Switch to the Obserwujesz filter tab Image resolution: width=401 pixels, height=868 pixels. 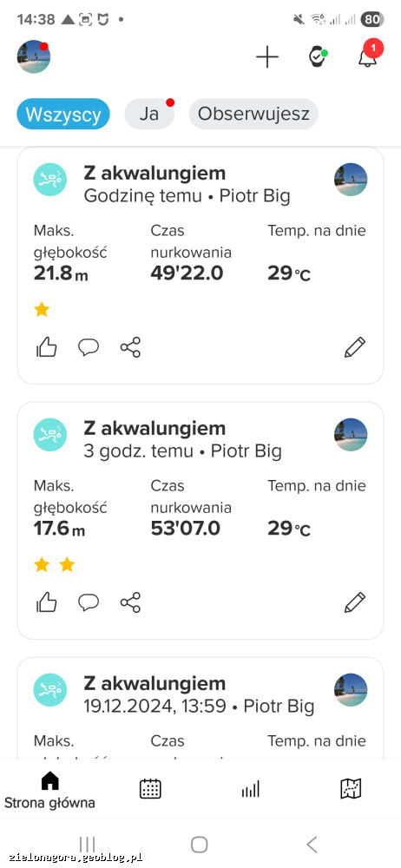click(253, 114)
